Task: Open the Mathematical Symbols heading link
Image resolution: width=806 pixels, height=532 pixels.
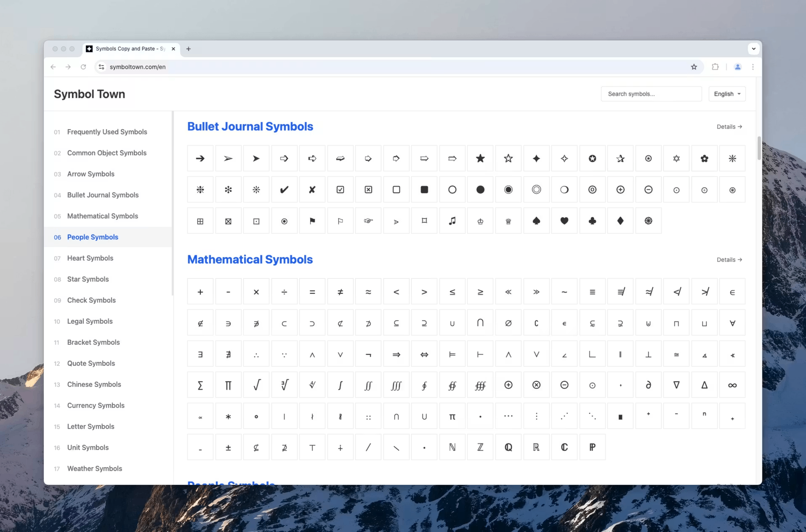Action: [x=250, y=260]
